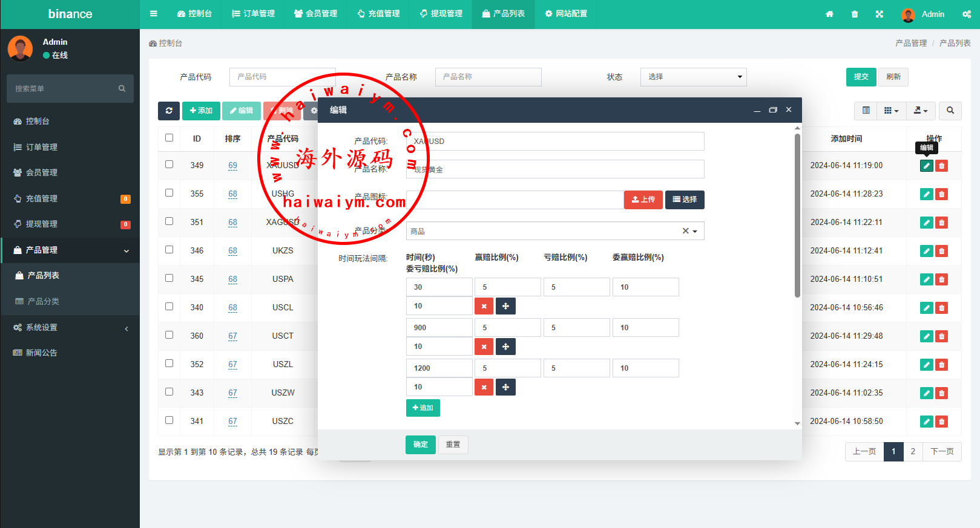
Task: Click red remove button beside the 900 interval
Action: tap(484, 347)
